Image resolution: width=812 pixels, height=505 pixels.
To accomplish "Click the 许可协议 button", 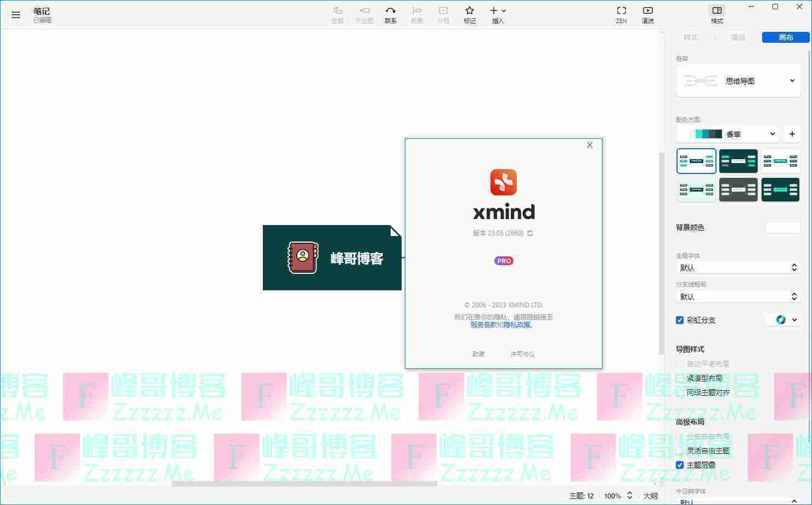I will (522, 354).
